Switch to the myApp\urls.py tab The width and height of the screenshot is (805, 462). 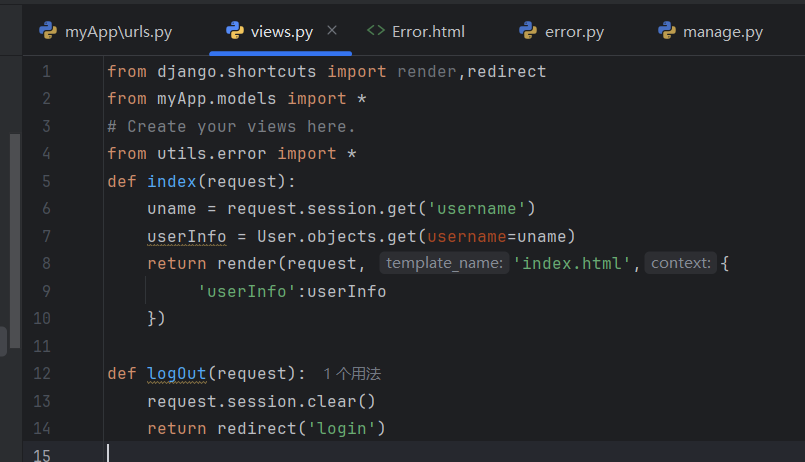tap(106, 32)
